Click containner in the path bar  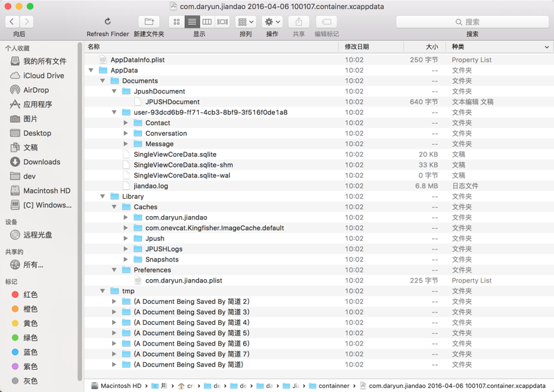pos(330,386)
